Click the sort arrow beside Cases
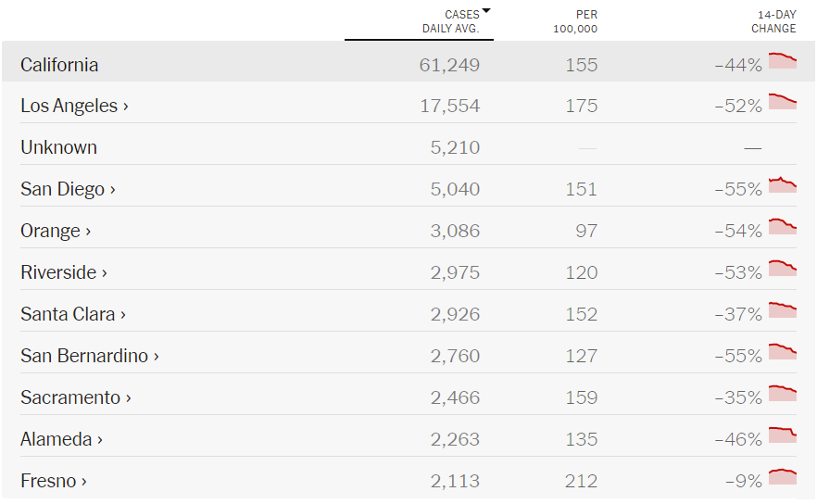This screenshot has height=504, width=817. (486, 10)
